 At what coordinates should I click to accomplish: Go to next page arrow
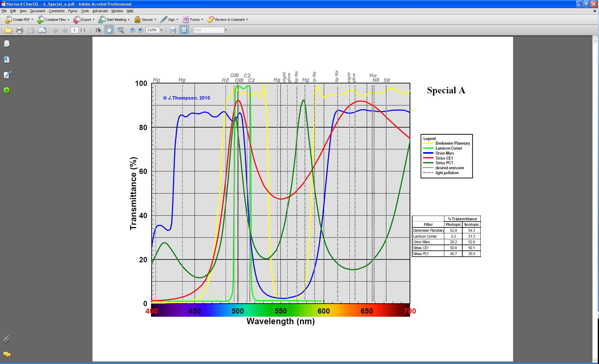coord(65,30)
